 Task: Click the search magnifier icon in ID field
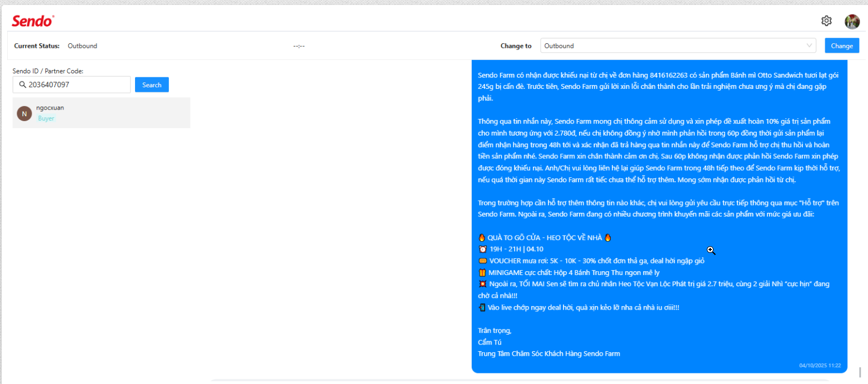pyautogui.click(x=22, y=85)
